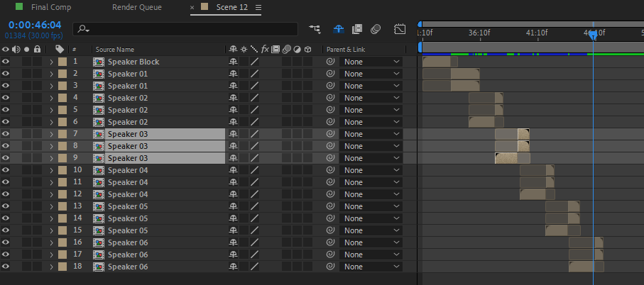This screenshot has width=644, height=285.
Task: Open the Parent dropdown for layer 4
Action: click(371, 98)
